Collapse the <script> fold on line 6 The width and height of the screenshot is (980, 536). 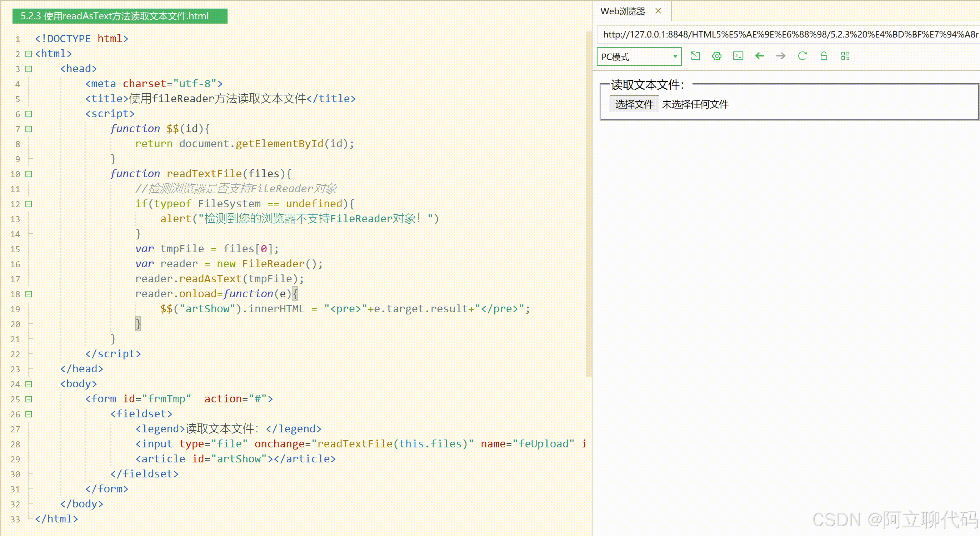[x=29, y=114]
